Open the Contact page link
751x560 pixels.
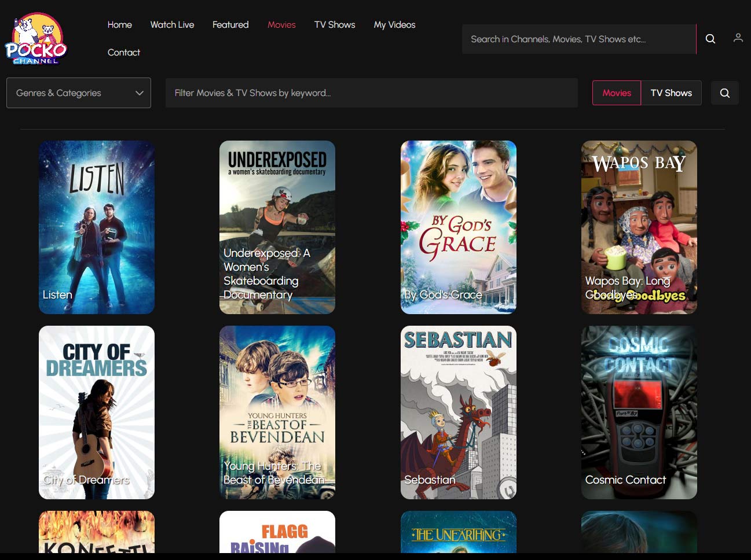[x=124, y=53]
